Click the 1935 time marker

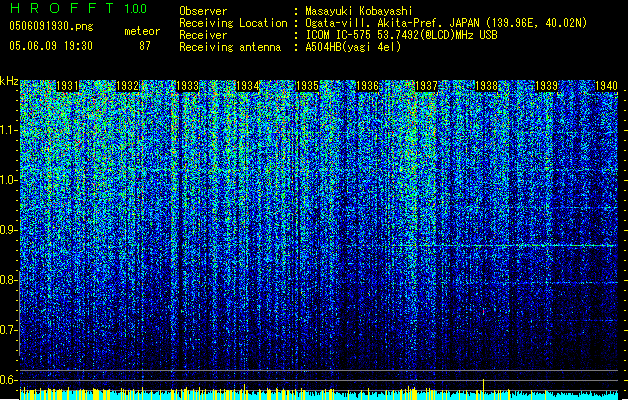click(x=307, y=86)
